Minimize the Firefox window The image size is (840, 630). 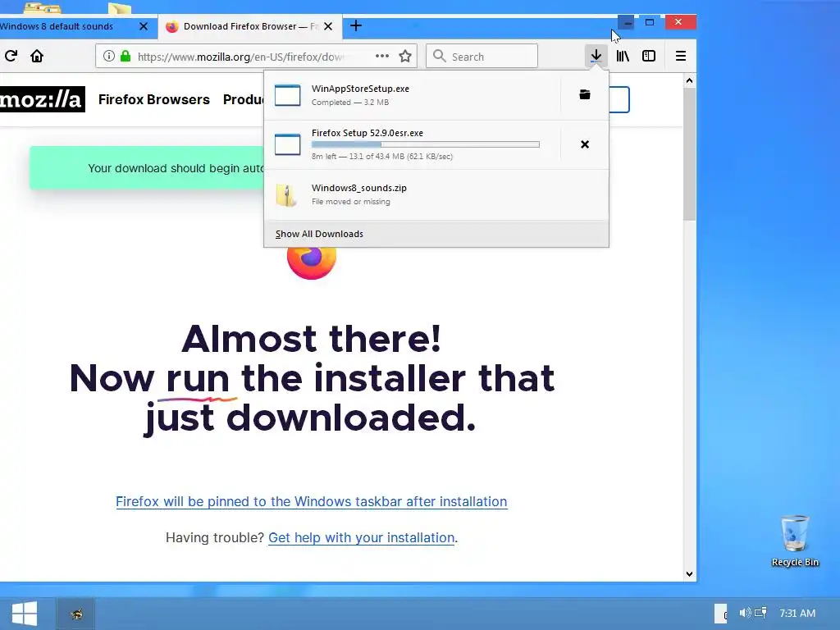(x=626, y=22)
